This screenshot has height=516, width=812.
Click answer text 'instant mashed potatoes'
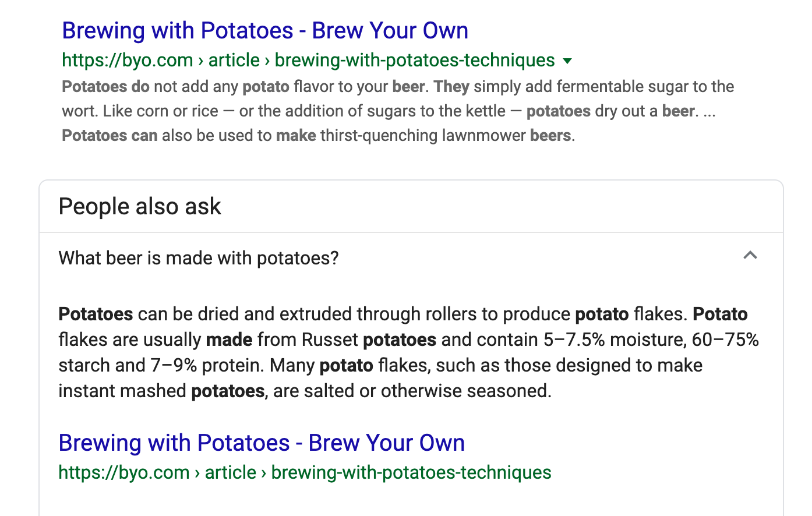point(161,391)
